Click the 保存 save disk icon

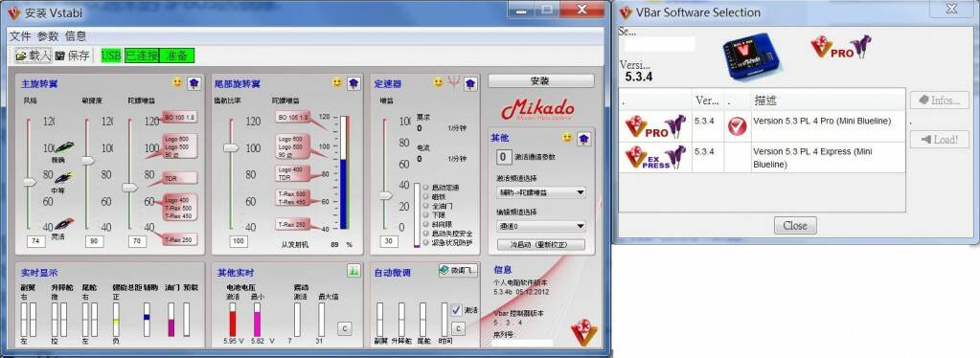tap(60, 56)
